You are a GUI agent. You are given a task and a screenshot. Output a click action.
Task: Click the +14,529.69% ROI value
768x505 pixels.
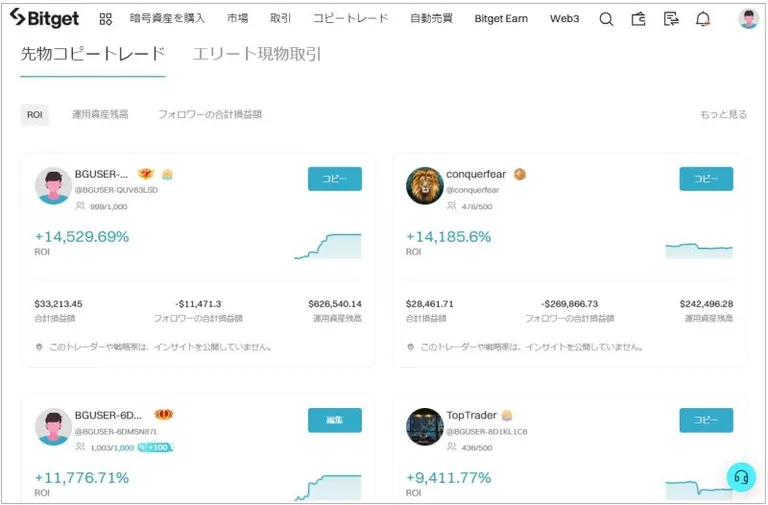[x=82, y=237]
